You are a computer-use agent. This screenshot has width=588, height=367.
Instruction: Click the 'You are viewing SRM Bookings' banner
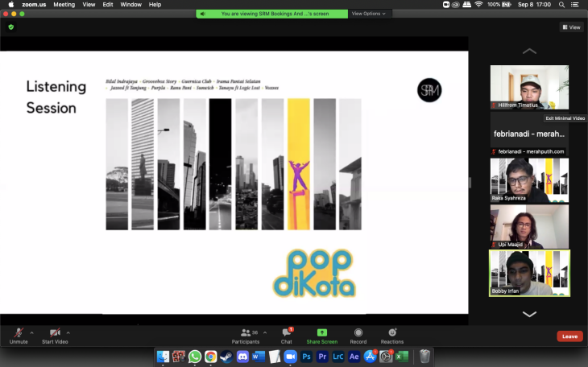[x=272, y=14]
